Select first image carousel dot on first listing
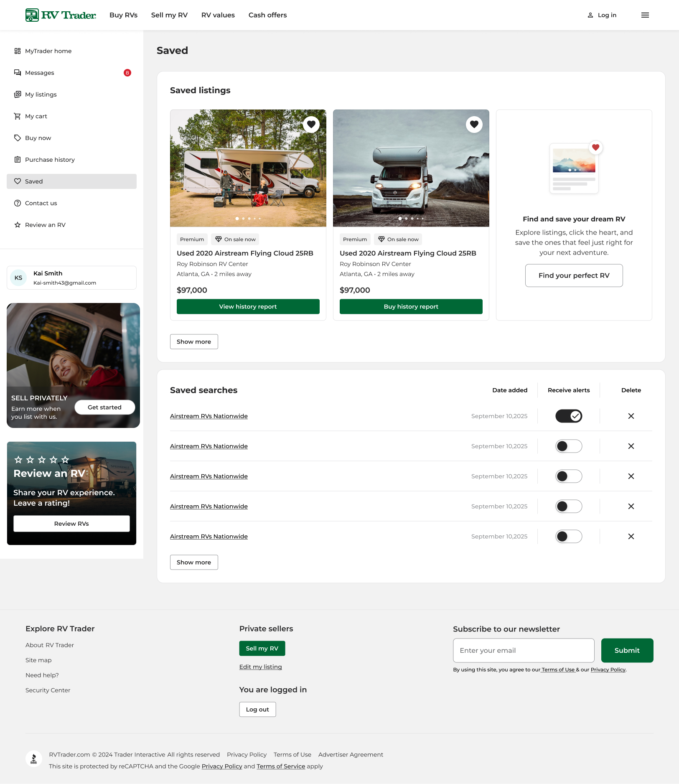 point(237,219)
